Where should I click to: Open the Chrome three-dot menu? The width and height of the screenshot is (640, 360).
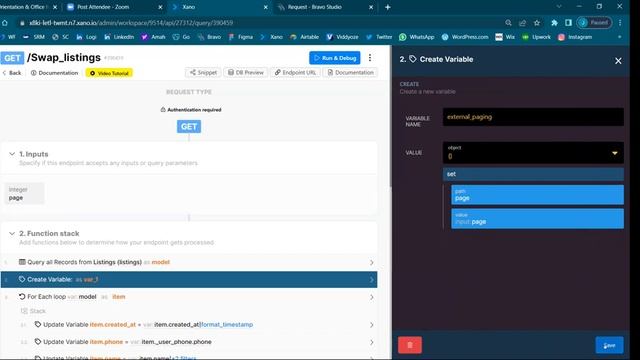coord(620,23)
